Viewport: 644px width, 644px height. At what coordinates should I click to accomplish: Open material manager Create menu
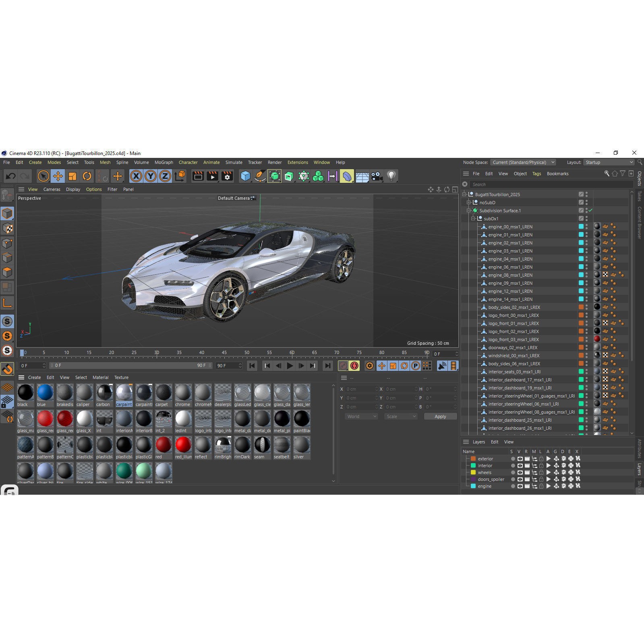click(x=34, y=377)
